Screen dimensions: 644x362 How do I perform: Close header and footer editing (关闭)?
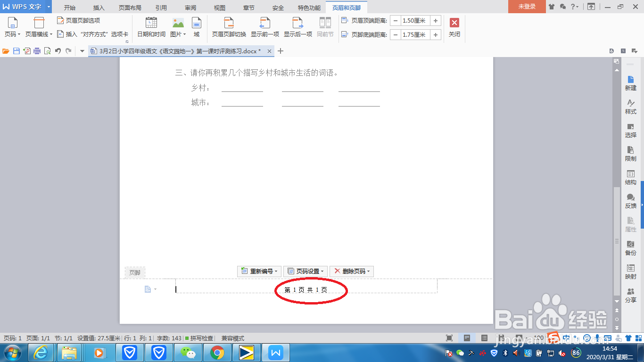tap(454, 27)
